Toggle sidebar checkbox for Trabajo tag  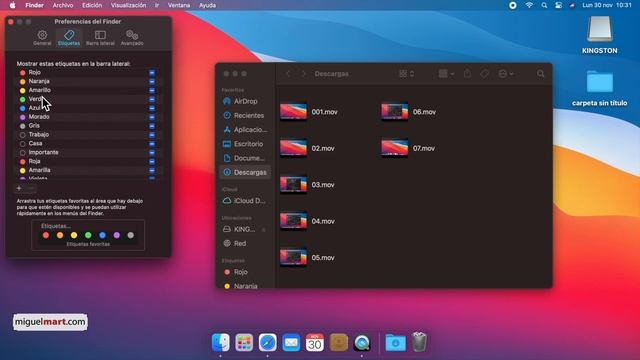click(x=152, y=135)
